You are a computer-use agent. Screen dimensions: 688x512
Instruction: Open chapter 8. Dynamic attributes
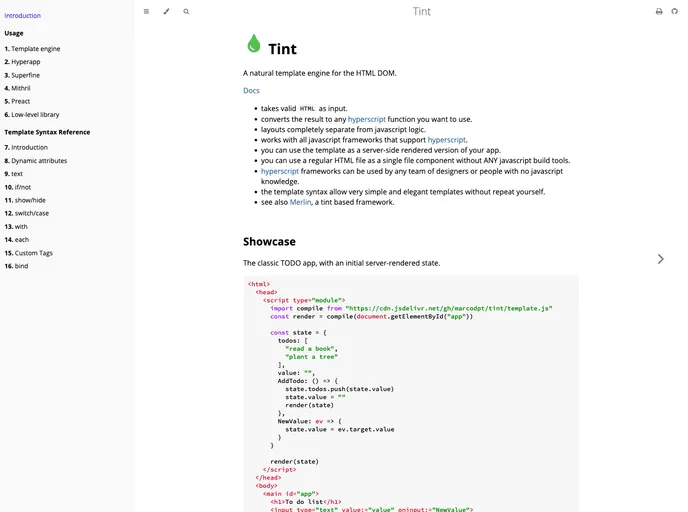[x=36, y=161]
